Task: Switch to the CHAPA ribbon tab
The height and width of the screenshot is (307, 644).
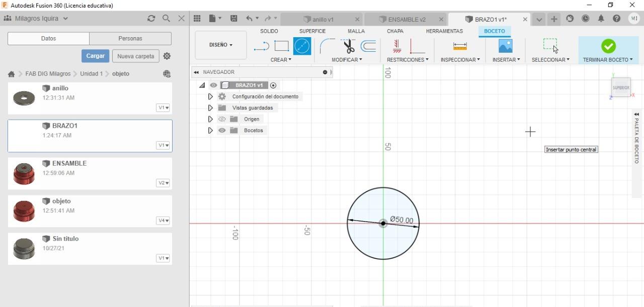Action: [x=395, y=31]
